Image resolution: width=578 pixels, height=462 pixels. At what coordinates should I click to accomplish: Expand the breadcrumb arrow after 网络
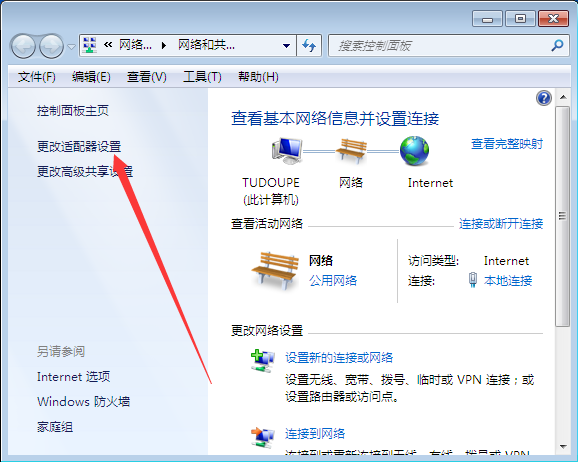(x=164, y=46)
